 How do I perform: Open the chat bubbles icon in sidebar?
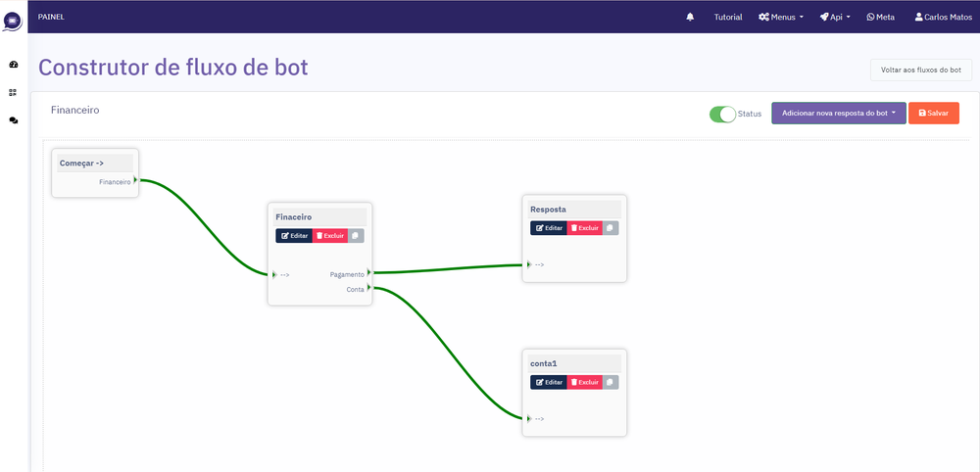point(13,120)
